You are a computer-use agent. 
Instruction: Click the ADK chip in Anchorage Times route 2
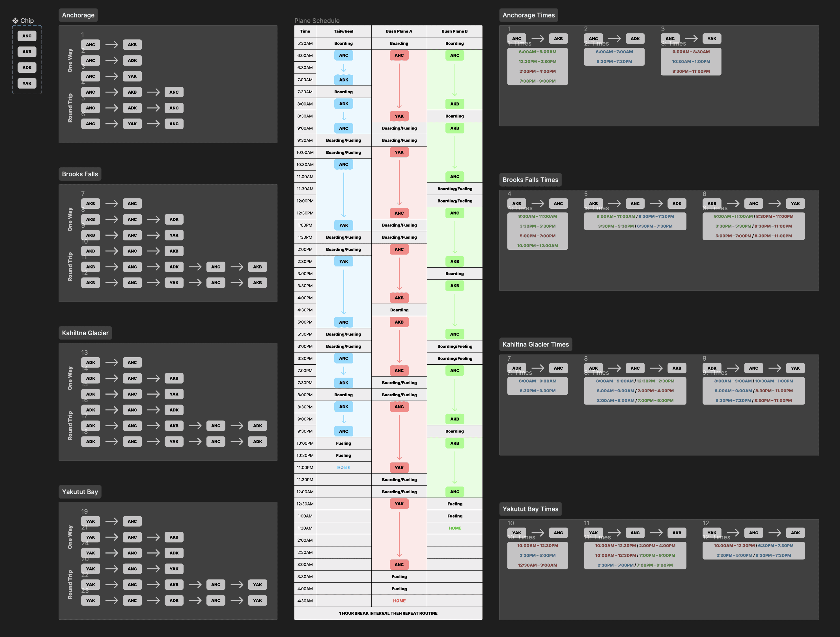point(635,39)
